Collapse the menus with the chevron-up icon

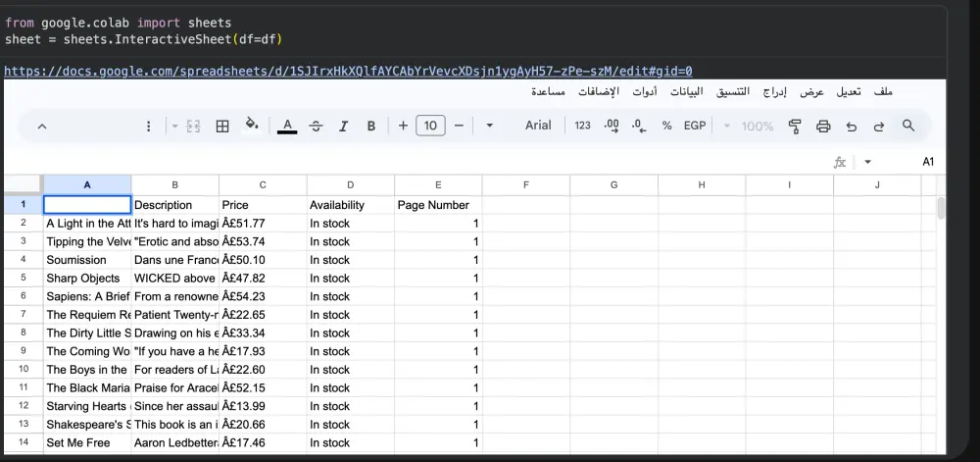click(42, 127)
